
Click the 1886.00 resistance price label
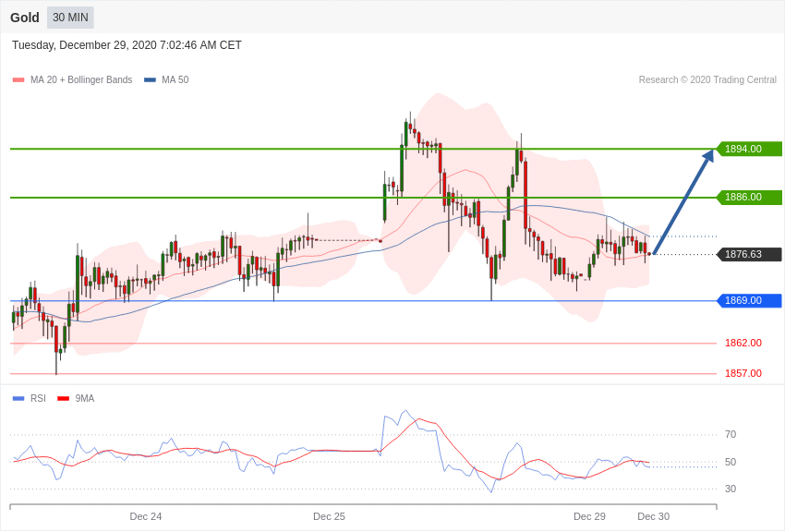[749, 197]
